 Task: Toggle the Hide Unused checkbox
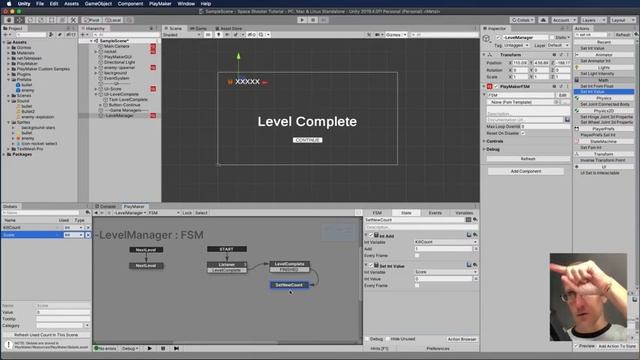pos(387,339)
